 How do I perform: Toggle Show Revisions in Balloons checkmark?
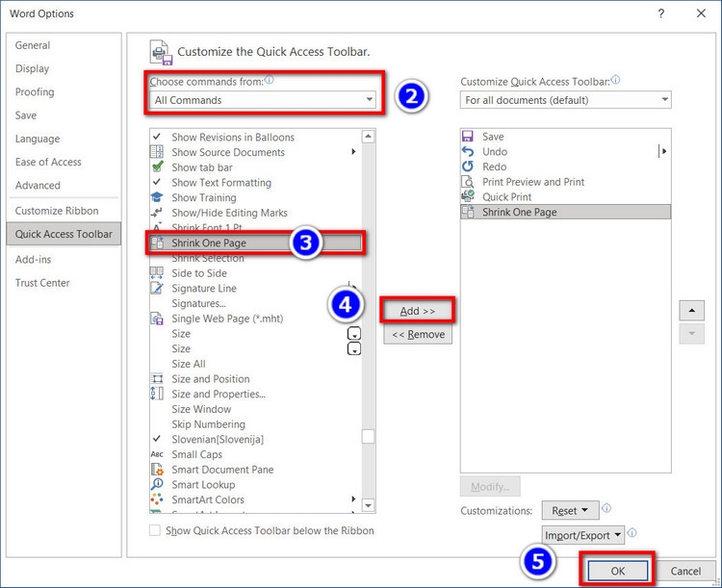click(157, 137)
